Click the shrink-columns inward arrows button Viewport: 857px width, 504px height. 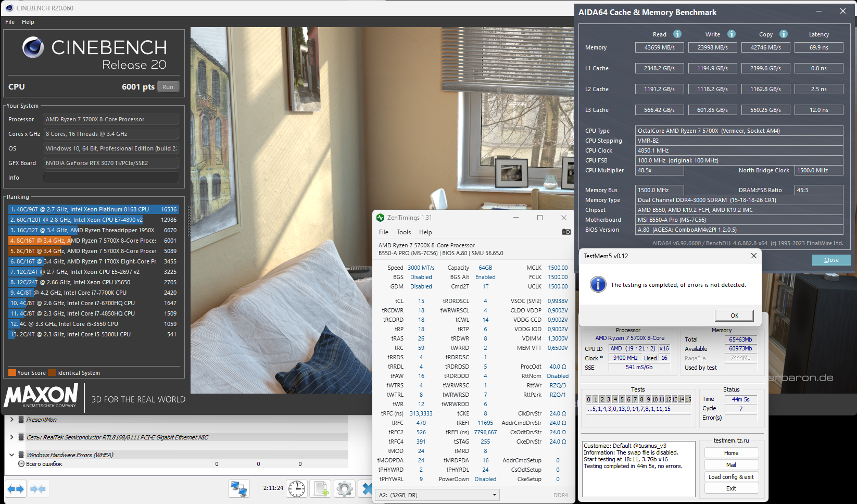click(38, 489)
